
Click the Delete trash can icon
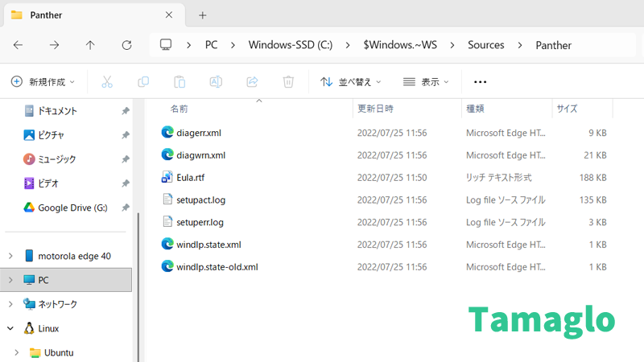[288, 82]
